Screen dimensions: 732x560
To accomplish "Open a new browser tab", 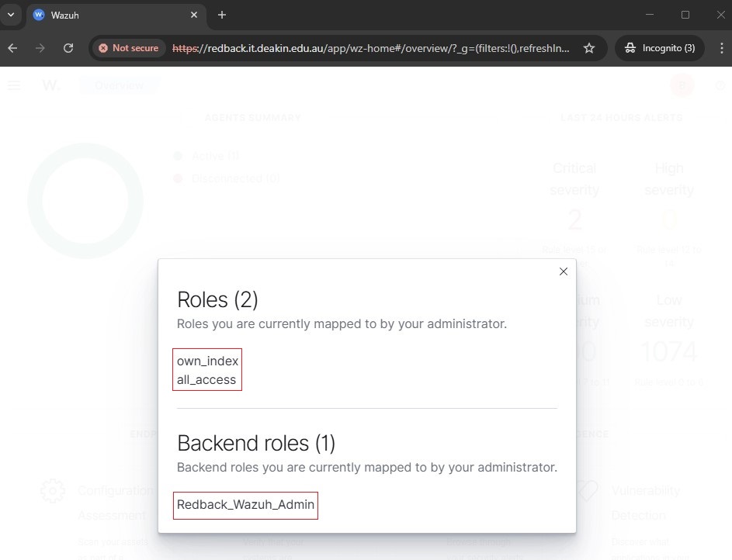I will [x=222, y=15].
